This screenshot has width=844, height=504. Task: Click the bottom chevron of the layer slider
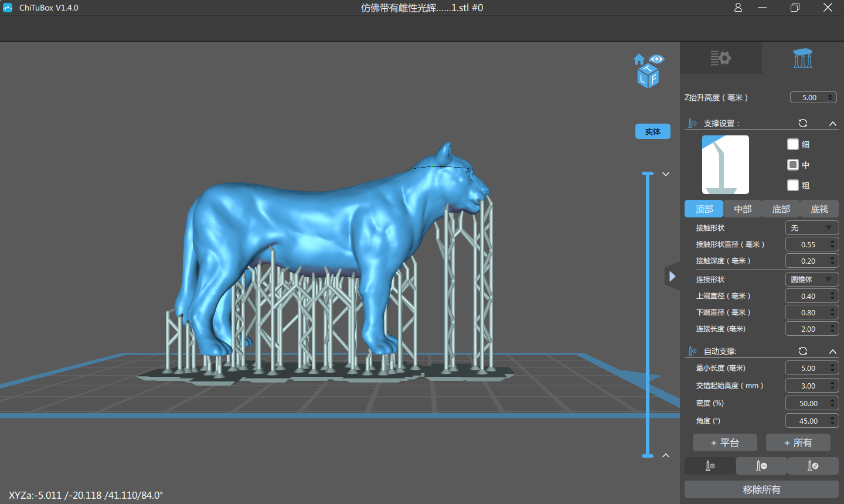coord(666,455)
